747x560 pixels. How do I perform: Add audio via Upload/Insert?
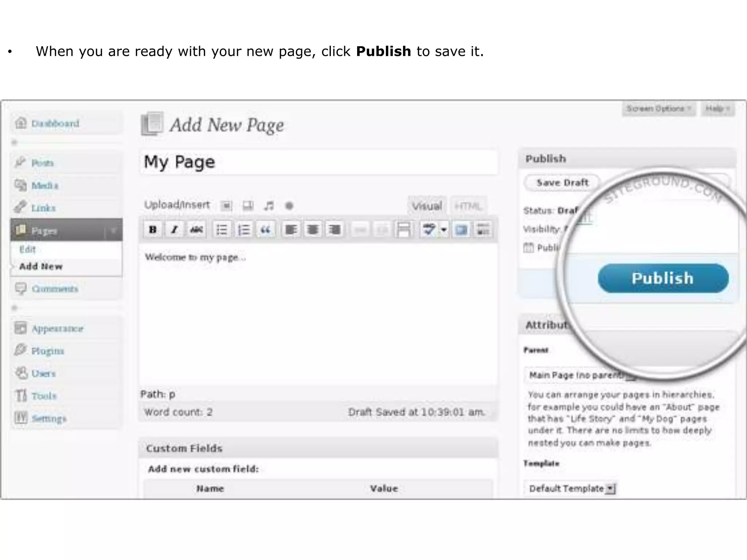click(269, 206)
